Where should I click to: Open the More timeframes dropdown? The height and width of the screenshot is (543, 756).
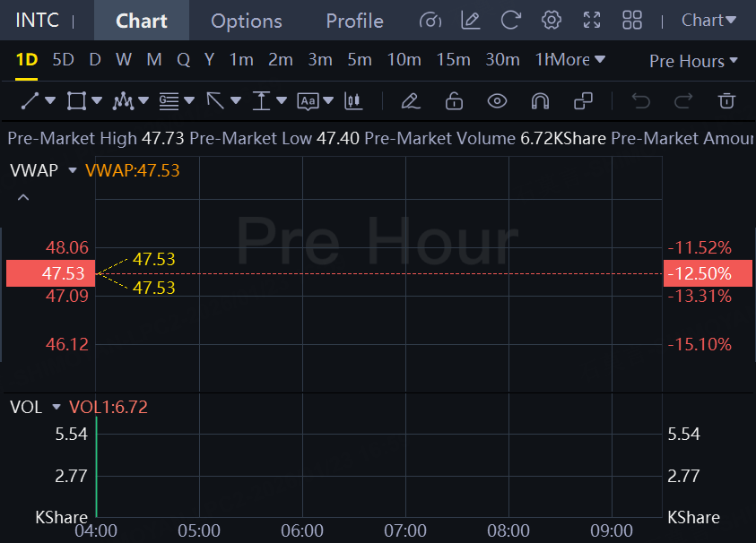pyautogui.click(x=578, y=60)
